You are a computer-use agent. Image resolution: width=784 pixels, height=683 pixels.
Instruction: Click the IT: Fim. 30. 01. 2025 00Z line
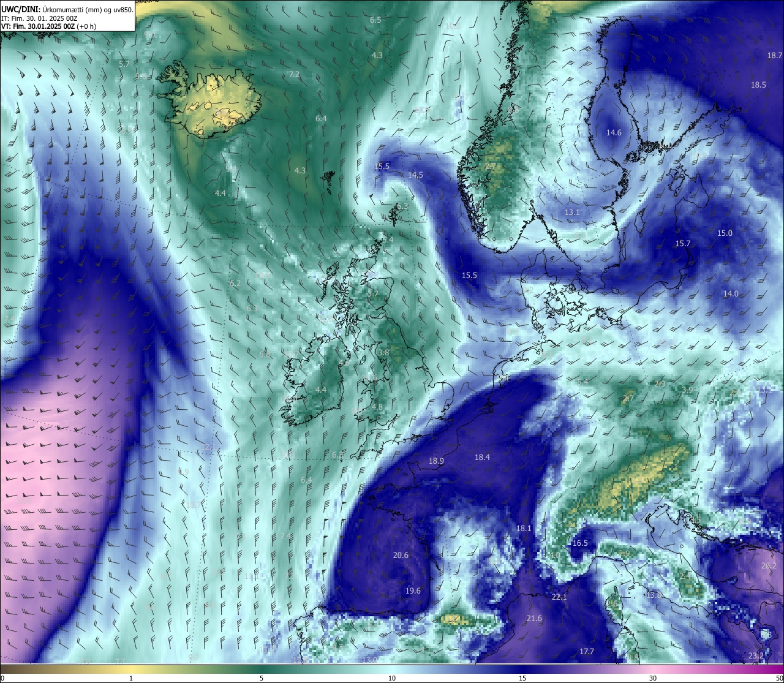[x=39, y=18]
